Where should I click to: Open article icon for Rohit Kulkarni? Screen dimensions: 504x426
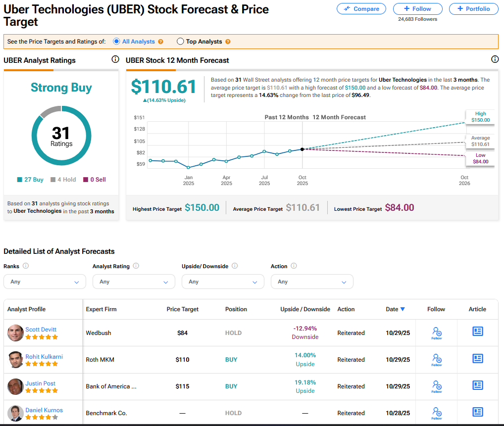[x=477, y=358]
